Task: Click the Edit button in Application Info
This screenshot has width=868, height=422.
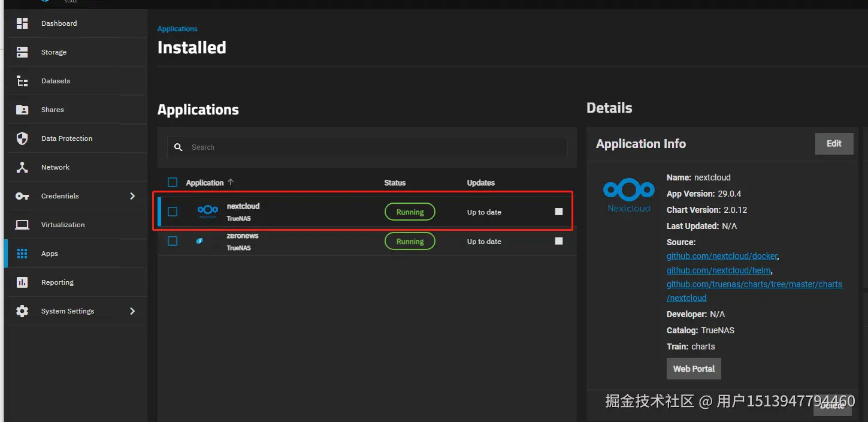Action: pyautogui.click(x=834, y=144)
